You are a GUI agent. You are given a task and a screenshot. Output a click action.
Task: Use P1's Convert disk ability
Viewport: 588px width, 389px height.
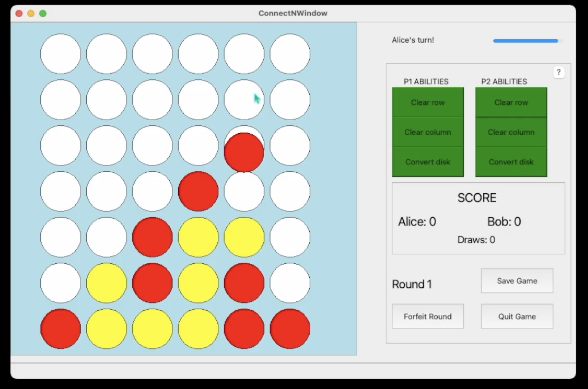(x=428, y=162)
